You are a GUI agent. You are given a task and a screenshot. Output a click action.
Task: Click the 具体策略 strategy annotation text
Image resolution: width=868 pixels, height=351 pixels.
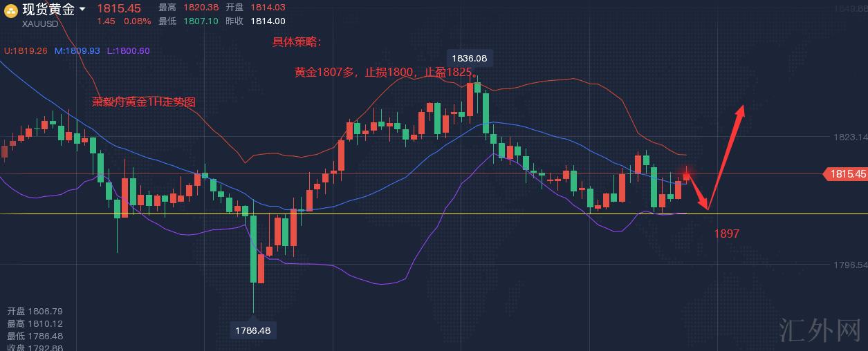click(297, 41)
